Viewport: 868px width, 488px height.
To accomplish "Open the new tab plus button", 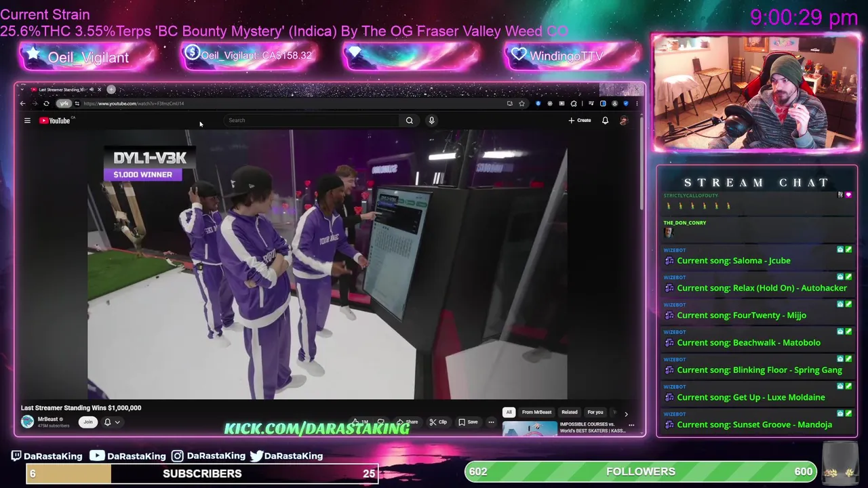I will [111, 89].
